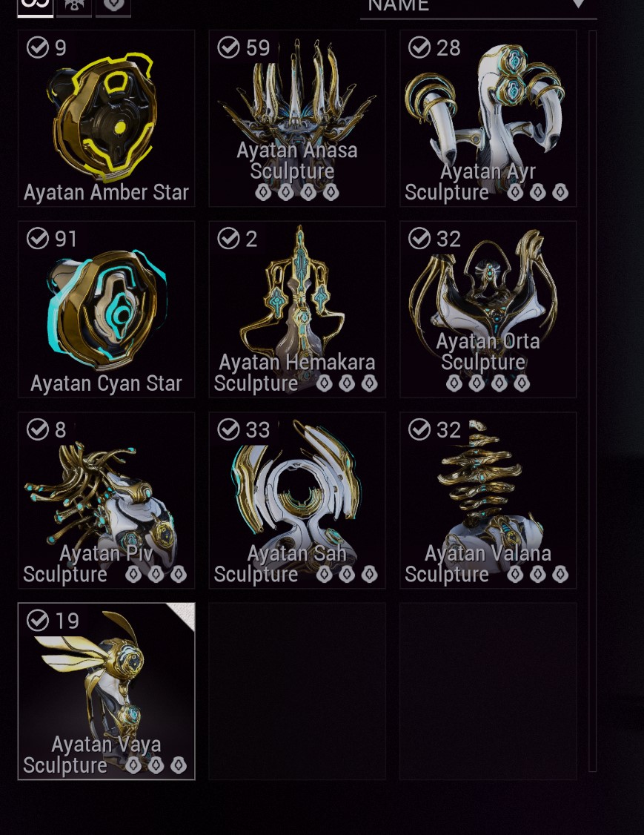The height and width of the screenshot is (835, 644).
Task: Select the Ayatan Ayr Sculpture item
Action: [488, 118]
